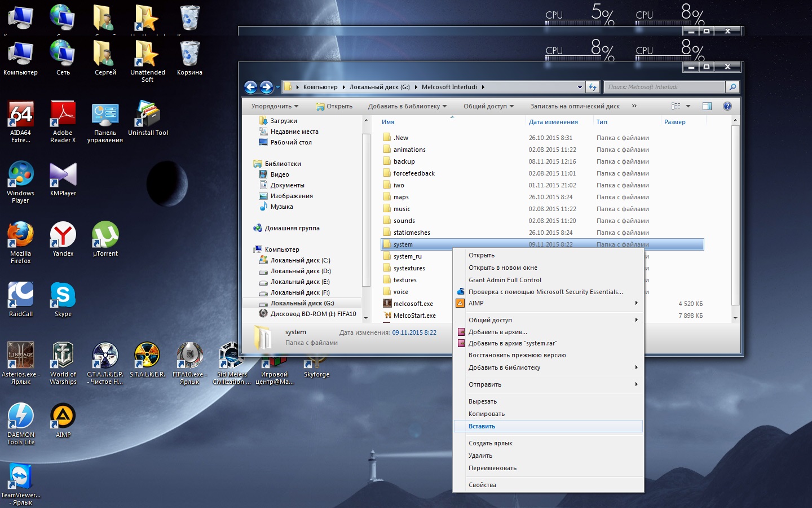The image size is (812, 508).
Task: Click the Back navigation arrow in Explorer
Action: (x=251, y=87)
